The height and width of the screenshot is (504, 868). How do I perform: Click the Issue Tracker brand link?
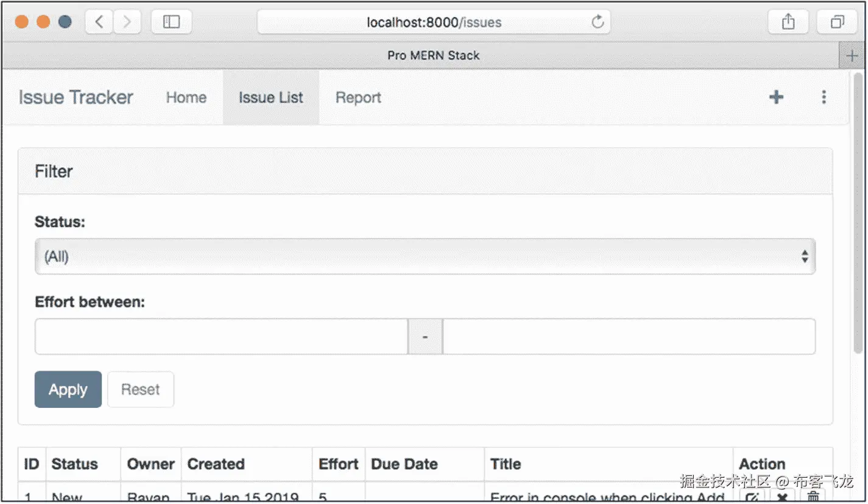click(76, 97)
